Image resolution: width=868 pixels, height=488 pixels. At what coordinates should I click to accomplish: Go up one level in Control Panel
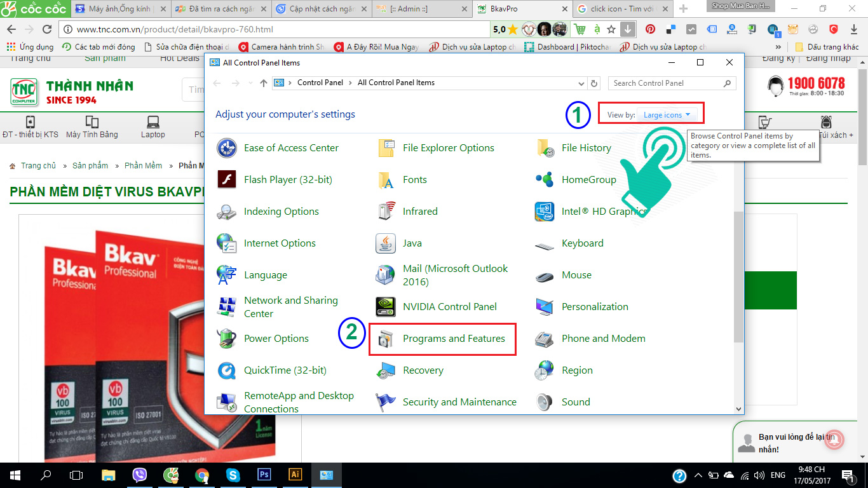tap(264, 83)
